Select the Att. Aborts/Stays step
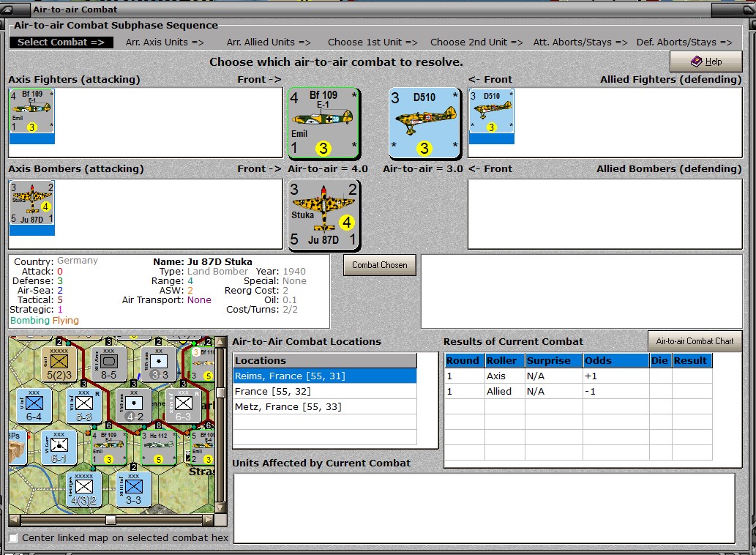756x555 pixels. pyautogui.click(x=580, y=42)
